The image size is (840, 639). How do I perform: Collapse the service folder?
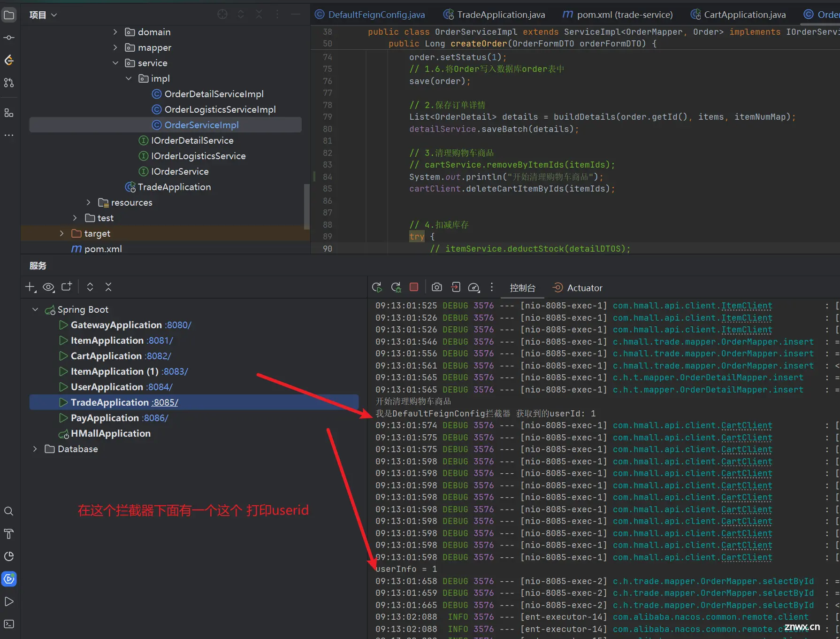[x=115, y=63]
